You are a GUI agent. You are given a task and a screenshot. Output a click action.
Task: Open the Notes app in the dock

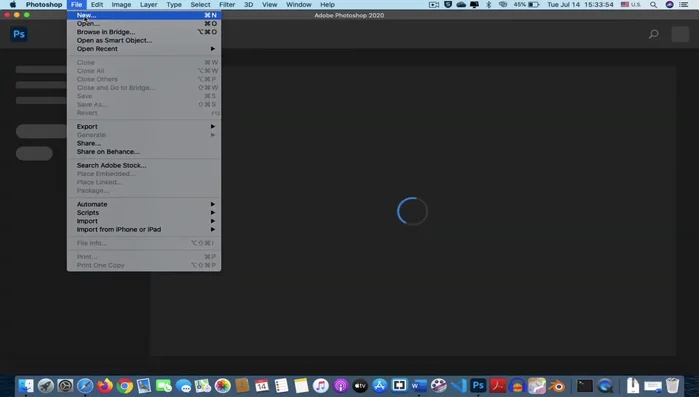(x=301, y=385)
